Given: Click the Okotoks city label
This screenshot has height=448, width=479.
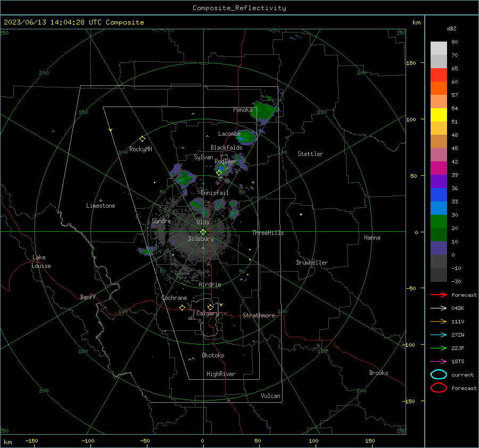Looking at the screenshot, I should [213, 355].
